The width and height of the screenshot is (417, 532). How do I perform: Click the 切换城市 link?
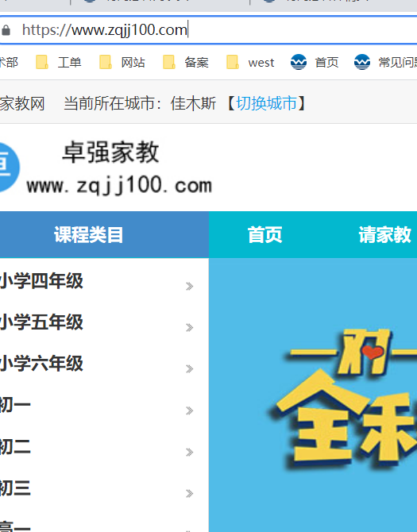pos(266,103)
